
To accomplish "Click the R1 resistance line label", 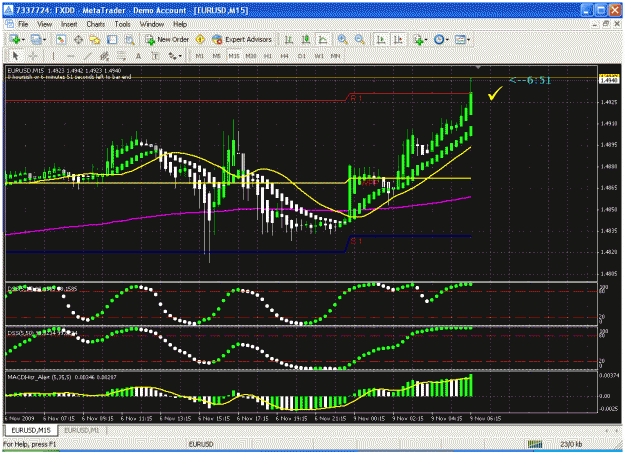I will (356, 98).
